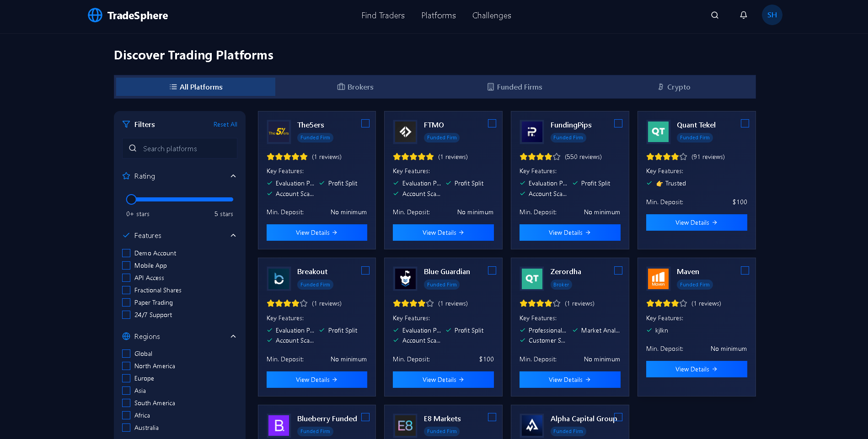Tick the Australia region checkbox
Viewport: 868px width, 439px height.
[126, 428]
